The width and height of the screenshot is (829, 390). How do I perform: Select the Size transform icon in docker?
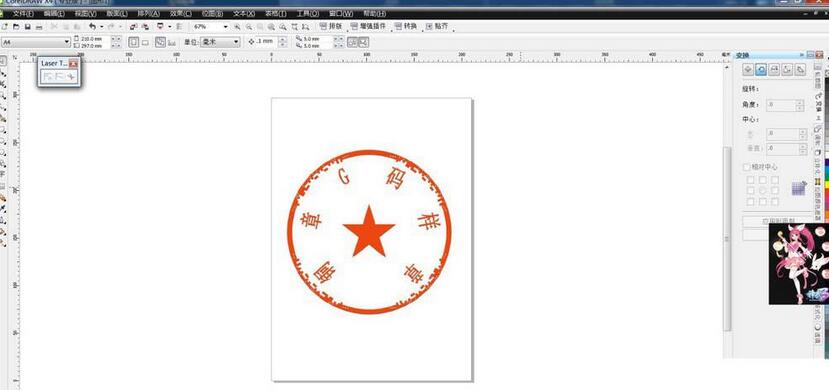[x=787, y=69]
